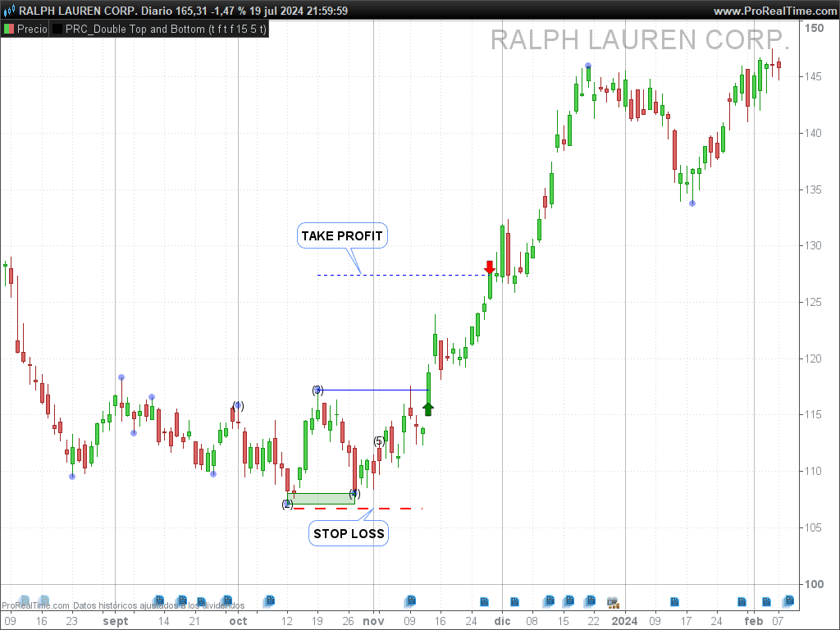Click the black swatch of PRC_Double Top indicator

[57, 29]
